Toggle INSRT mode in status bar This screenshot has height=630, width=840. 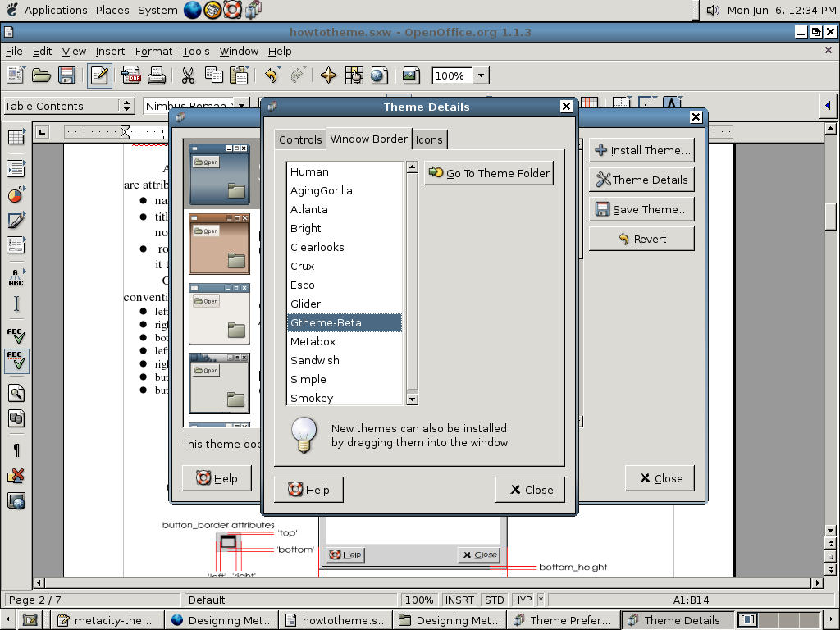click(x=459, y=600)
